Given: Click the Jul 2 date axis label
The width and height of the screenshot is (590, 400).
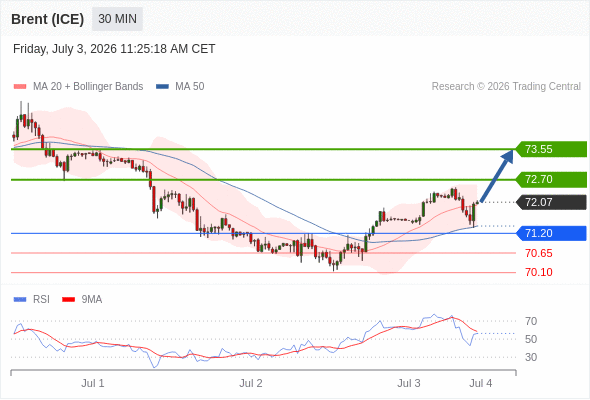Looking at the screenshot, I should (251, 383).
